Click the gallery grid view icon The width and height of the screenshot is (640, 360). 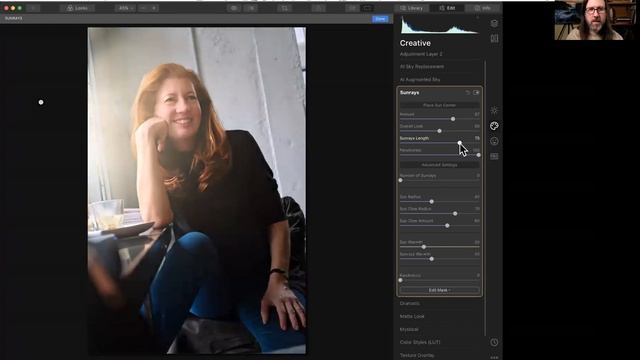pyautogui.click(x=352, y=8)
